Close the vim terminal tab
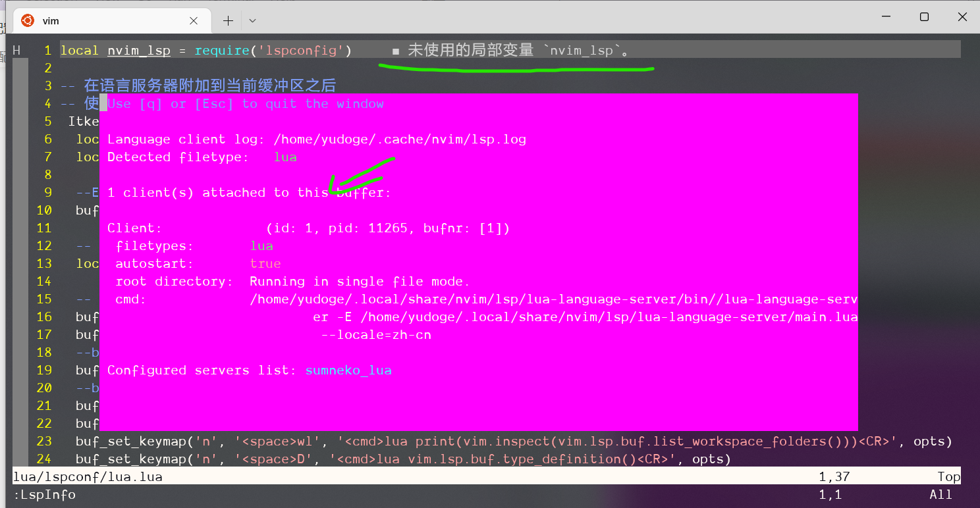The height and width of the screenshot is (508, 980). (194, 20)
